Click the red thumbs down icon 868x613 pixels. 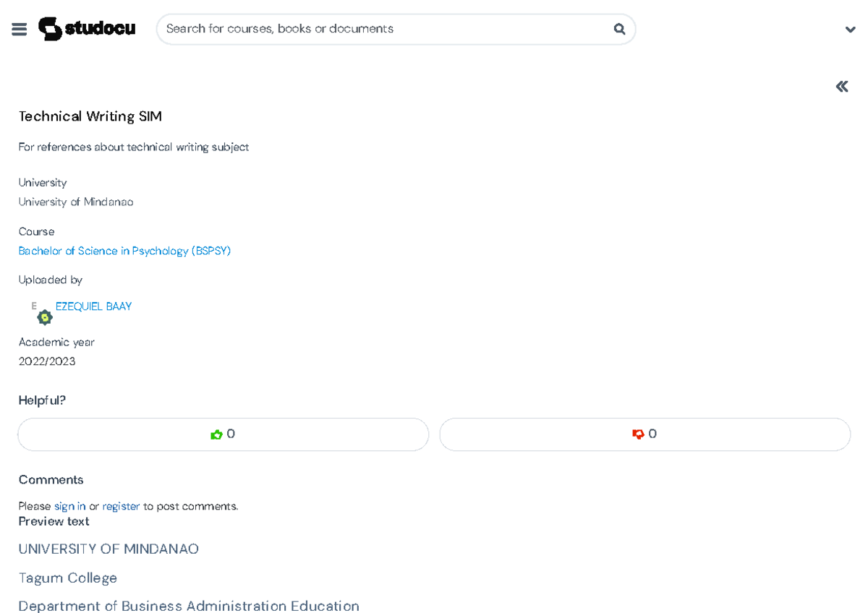point(638,434)
